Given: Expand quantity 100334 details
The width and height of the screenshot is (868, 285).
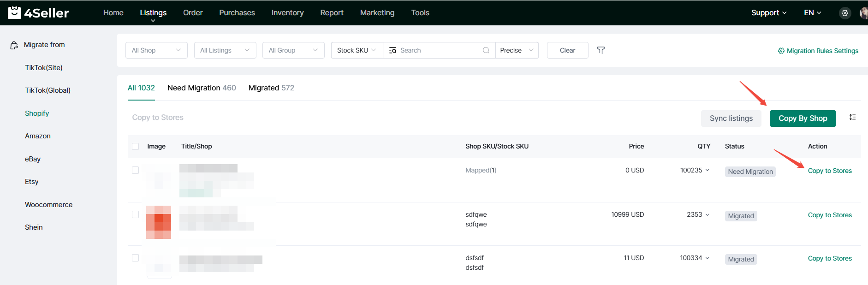Looking at the screenshot, I should point(707,258).
